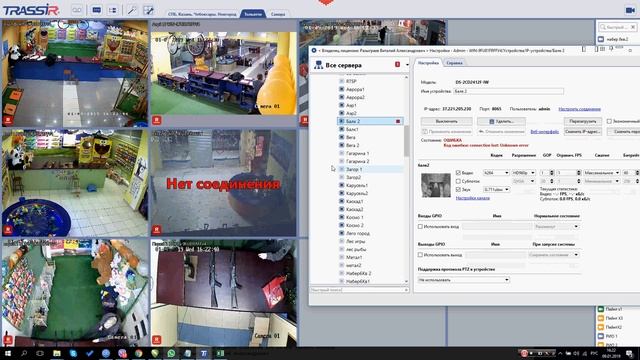Open the Web-интерфейс link
Viewport: 640px width, 360px height.
[544, 132]
